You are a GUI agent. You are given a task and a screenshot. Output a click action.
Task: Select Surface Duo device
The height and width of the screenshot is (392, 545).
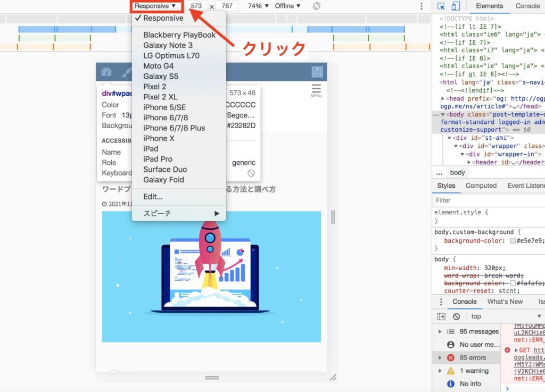(179, 170)
